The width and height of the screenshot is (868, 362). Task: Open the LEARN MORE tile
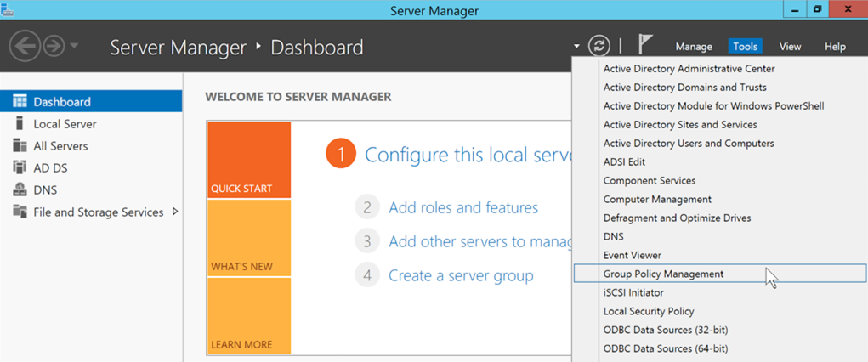[248, 315]
